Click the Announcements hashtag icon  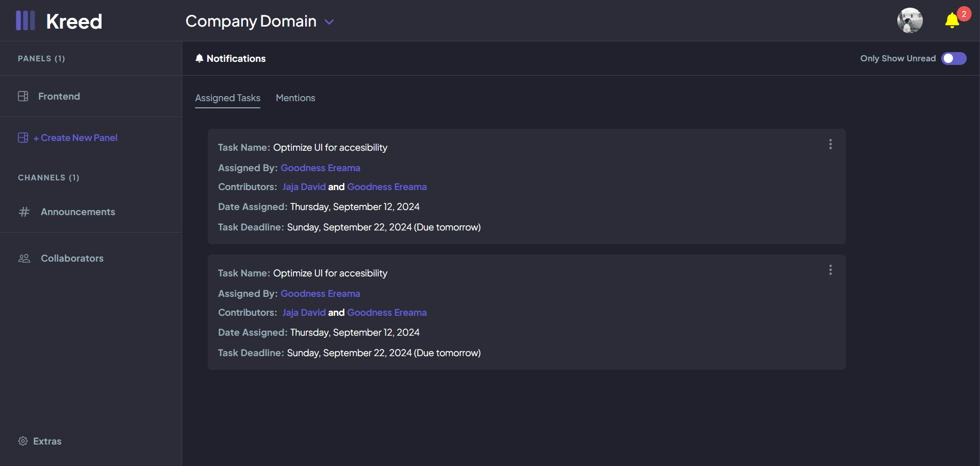[x=24, y=212]
